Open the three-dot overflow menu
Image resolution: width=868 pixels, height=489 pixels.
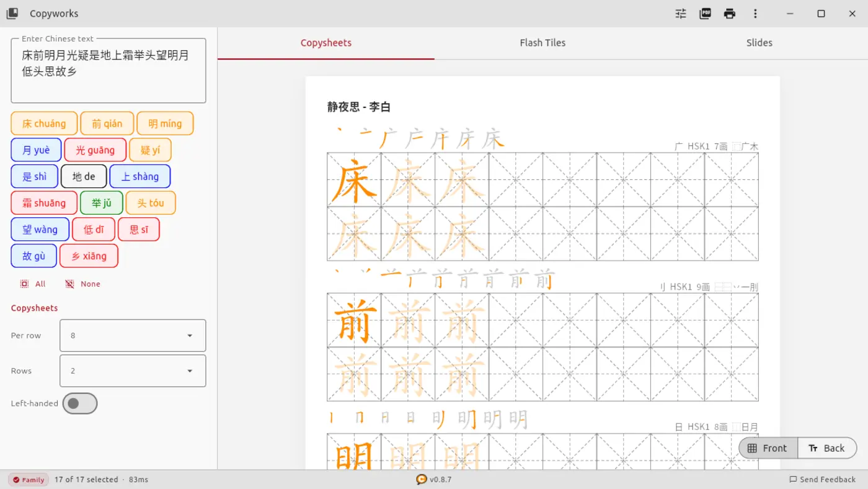(x=755, y=13)
